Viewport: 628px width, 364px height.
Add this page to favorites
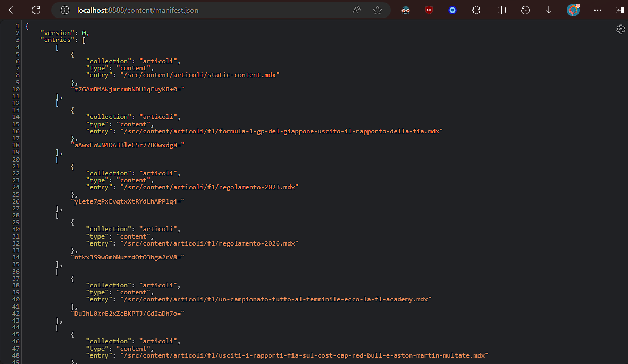click(x=378, y=10)
